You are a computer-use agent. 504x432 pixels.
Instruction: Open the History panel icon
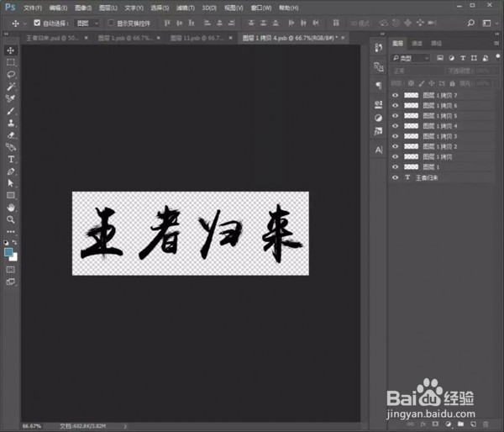coord(379,48)
